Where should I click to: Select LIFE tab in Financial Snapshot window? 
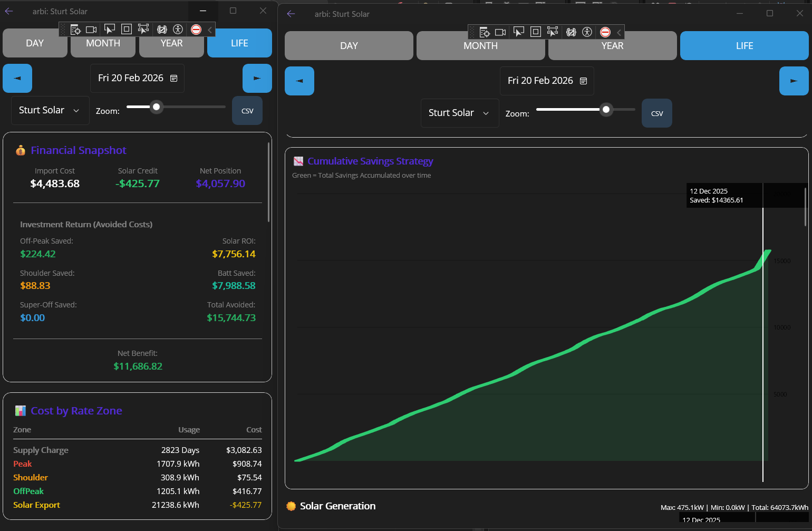pyautogui.click(x=239, y=43)
